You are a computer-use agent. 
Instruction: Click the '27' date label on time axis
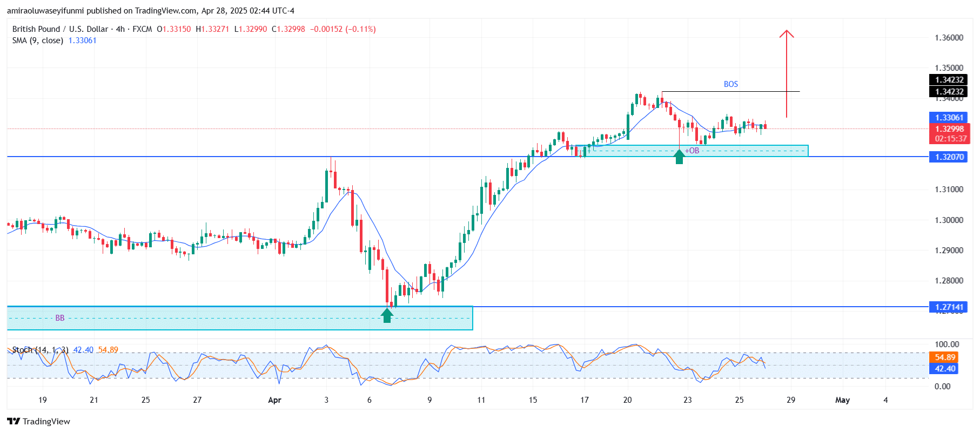[197, 400]
